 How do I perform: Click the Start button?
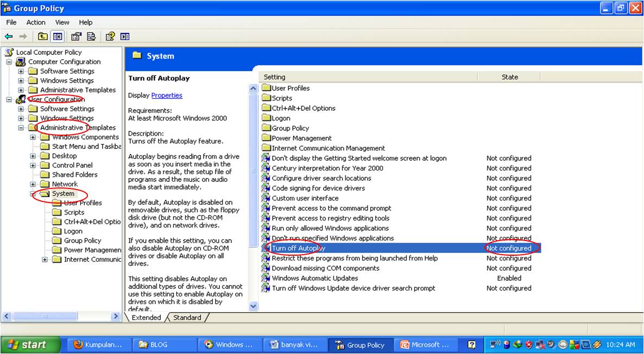pos(30,345)
